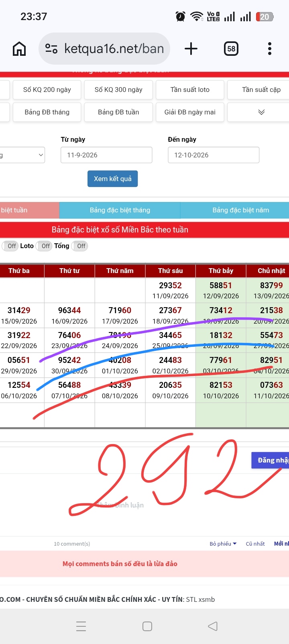Select result 77961 in Thứ bảy column
The image size is (289, 644).
221,360
